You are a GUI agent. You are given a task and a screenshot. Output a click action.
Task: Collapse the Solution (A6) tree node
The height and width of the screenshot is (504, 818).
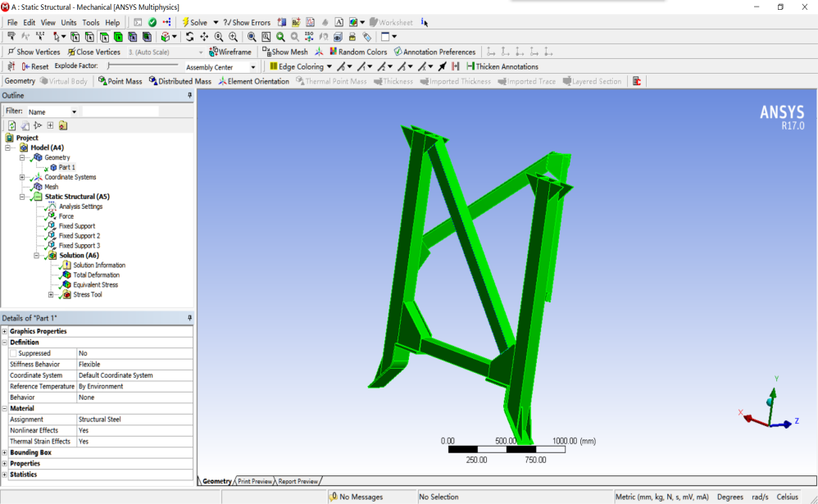click(x=37, y=256)
